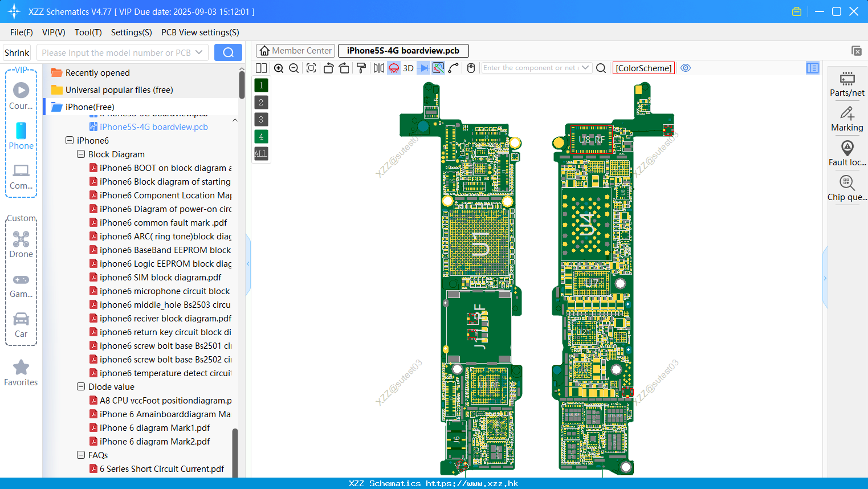Image resolution: width=868 pixels, height=489 pixels.
Task: Show PCB layer 2
Action: tap(261, 103)
